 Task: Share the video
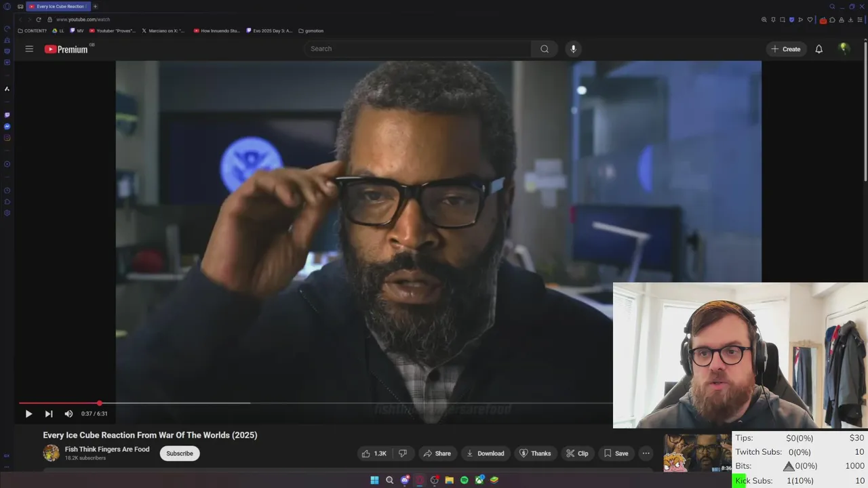(437, 453)
